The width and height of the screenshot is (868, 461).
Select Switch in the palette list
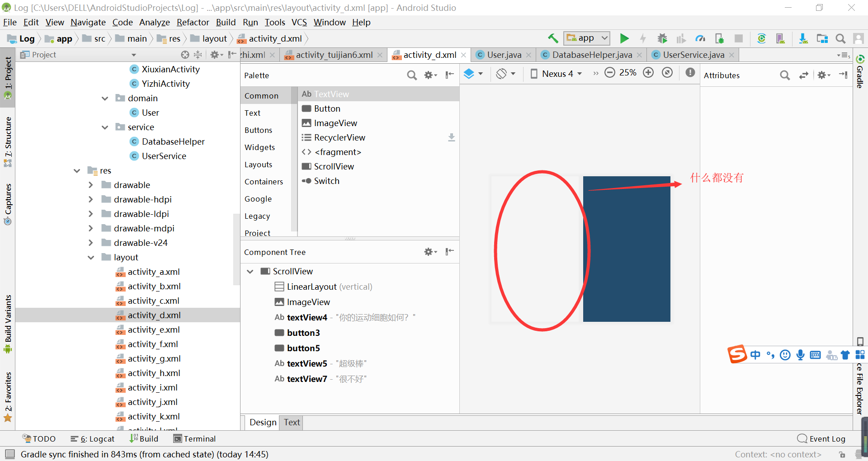click(378, 181)
